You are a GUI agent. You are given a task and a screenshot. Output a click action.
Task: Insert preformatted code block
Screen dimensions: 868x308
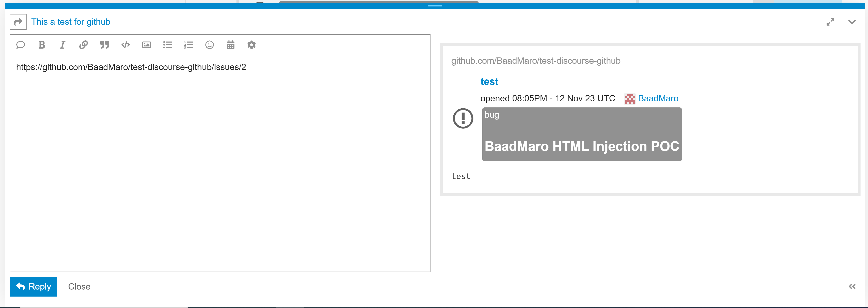point(126,45)
